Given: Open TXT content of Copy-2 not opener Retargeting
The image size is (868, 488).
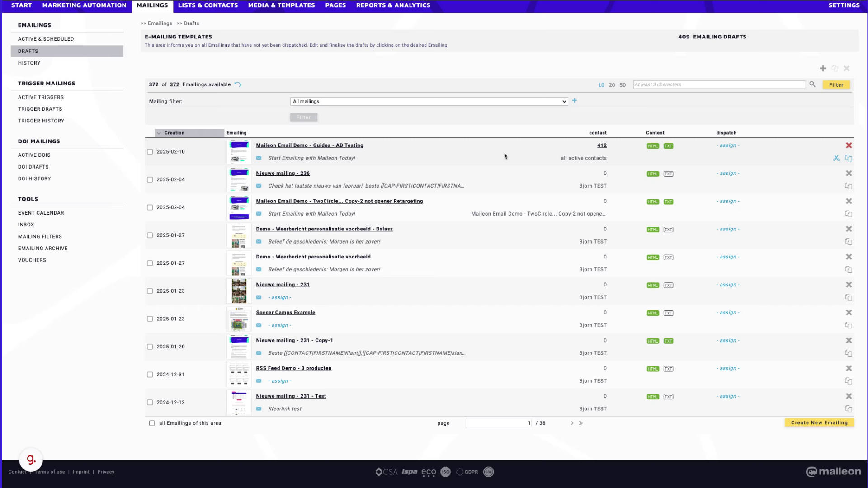Looking at the screenshot, I should click(x=668, y=202).
